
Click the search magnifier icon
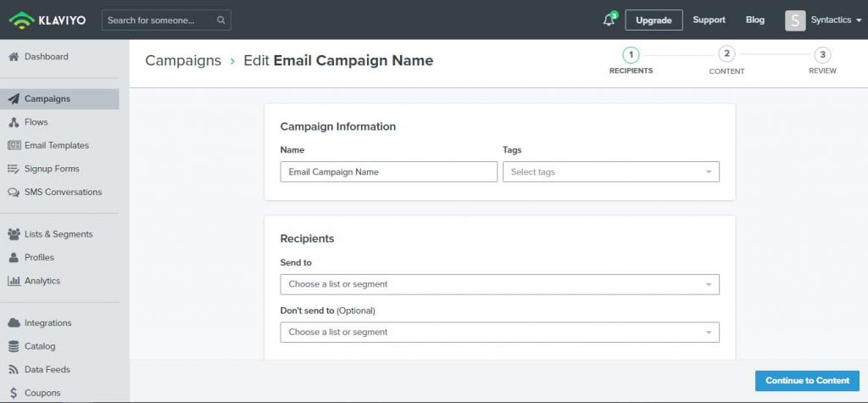click(221, 20)
